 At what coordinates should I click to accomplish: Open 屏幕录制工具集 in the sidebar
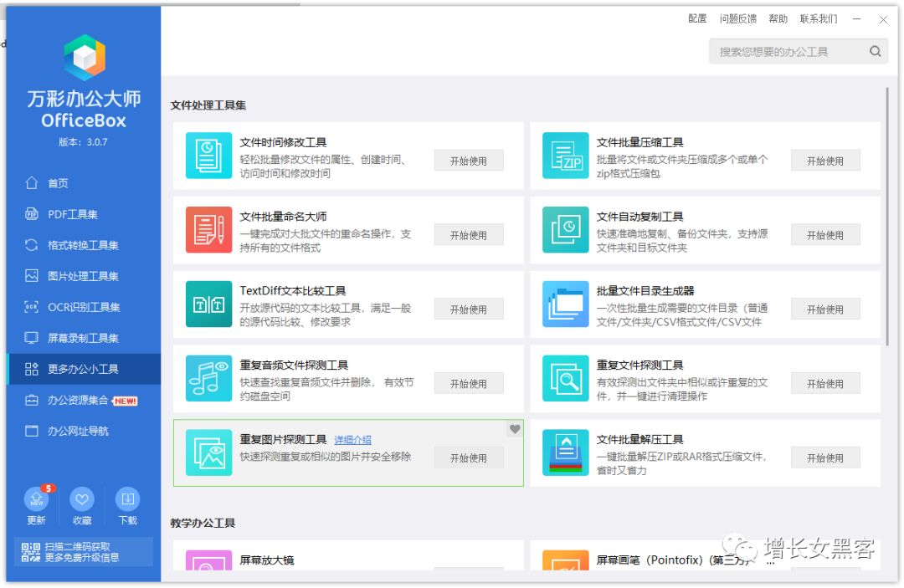click(x=84, y=338)
